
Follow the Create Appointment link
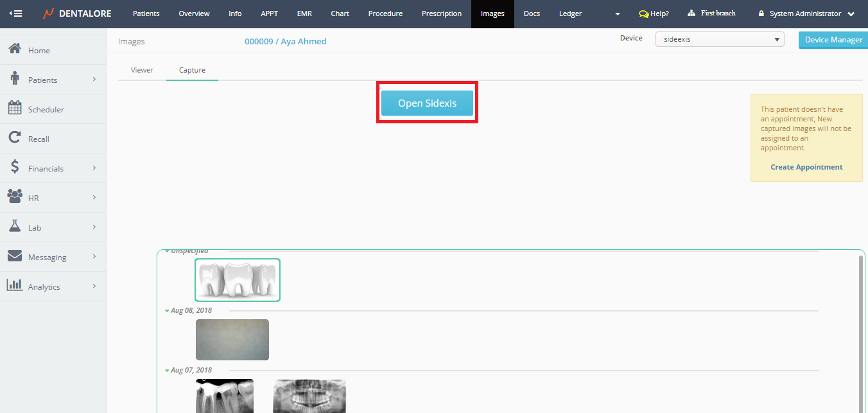(x=806, y=167)
